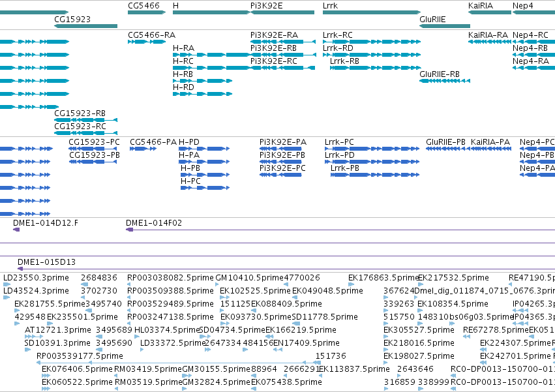Click the Nep4-RC transcript label
This screenshot has height=392, width=555.
pos(530,35)
